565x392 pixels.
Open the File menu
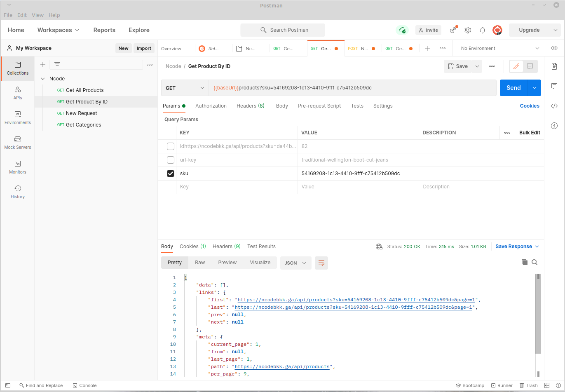pos(8,15)
